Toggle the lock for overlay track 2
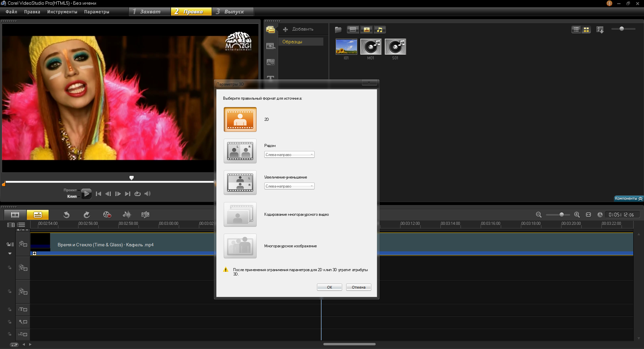 tap(10, 291)
